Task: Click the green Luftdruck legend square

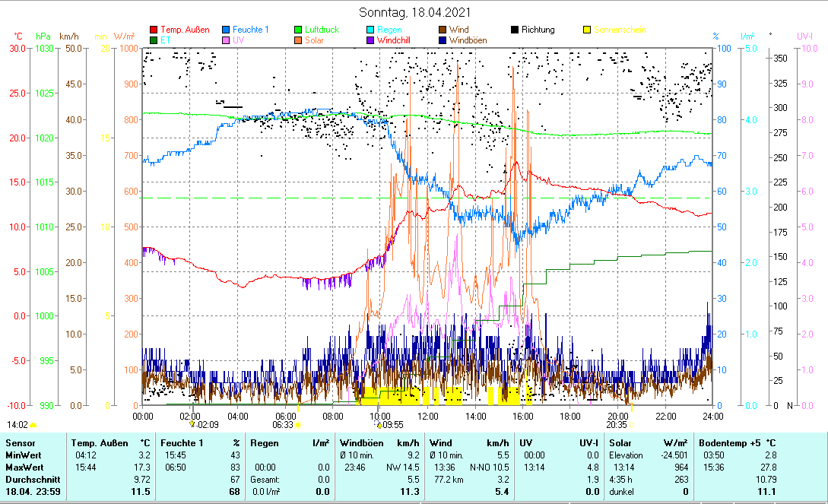Action: tap(299, 30)
